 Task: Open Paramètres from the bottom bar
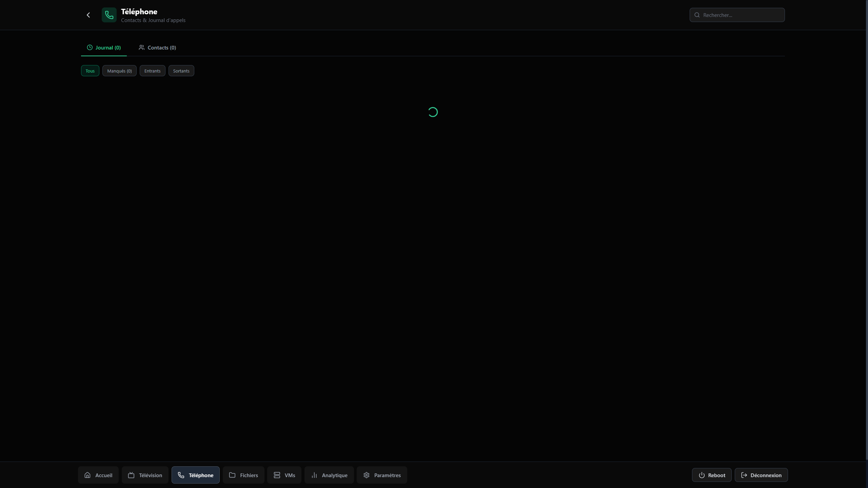click(382, 475)
